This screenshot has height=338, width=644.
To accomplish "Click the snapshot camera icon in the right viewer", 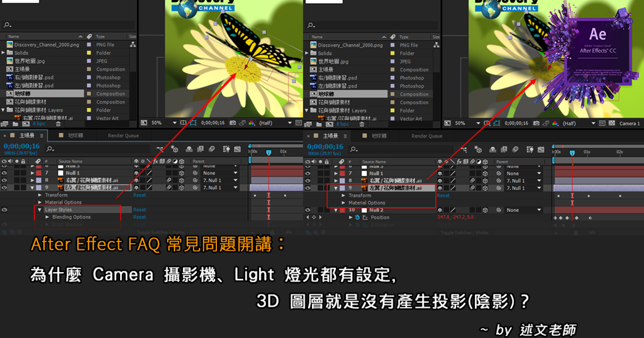I will [x=536, y=123].
